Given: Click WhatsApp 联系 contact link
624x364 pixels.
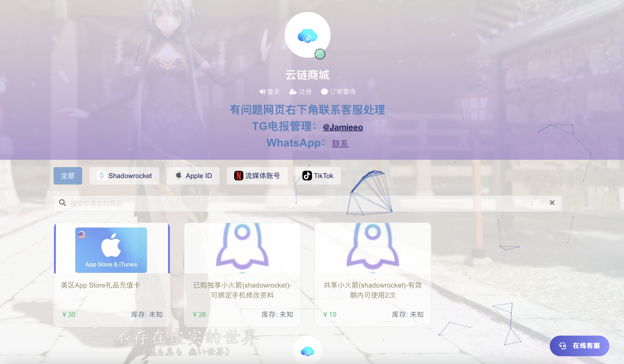Looking at the screenshot, I should point(339,144).
